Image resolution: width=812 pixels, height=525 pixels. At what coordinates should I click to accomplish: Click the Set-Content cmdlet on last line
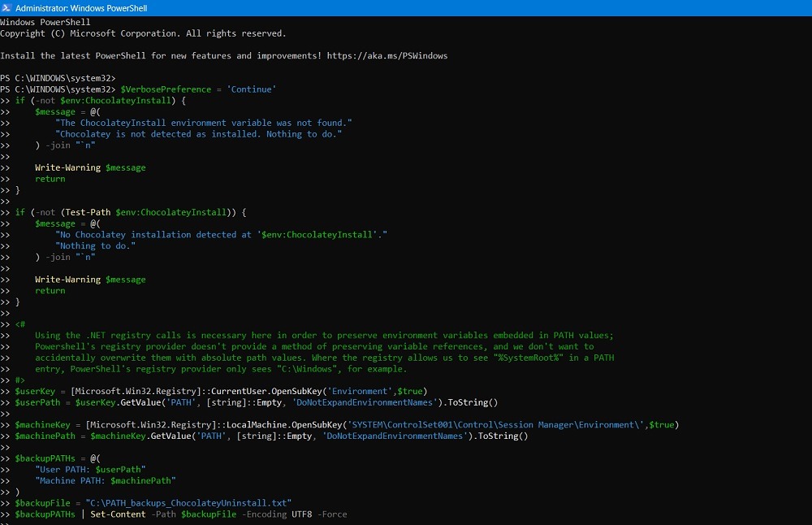117,514
